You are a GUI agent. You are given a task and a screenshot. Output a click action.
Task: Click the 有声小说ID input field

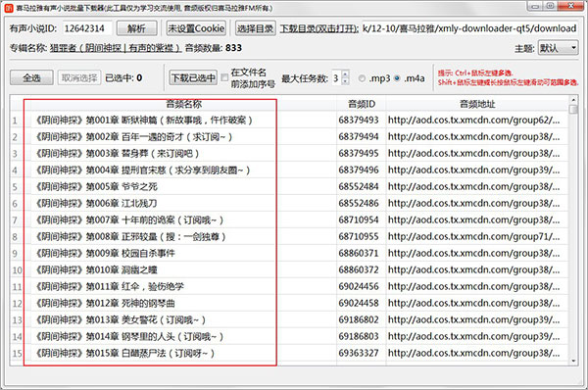click(x=87, y=28)
